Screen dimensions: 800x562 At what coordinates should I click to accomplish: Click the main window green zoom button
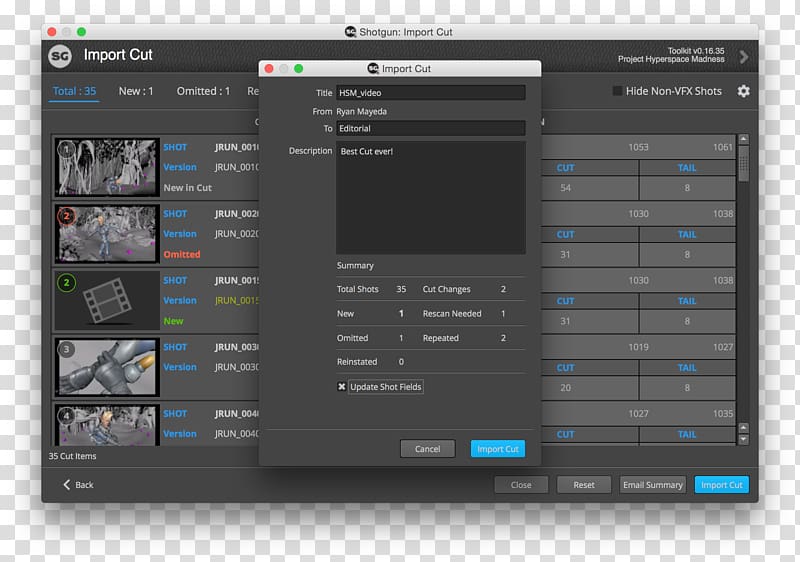point(81,32)
